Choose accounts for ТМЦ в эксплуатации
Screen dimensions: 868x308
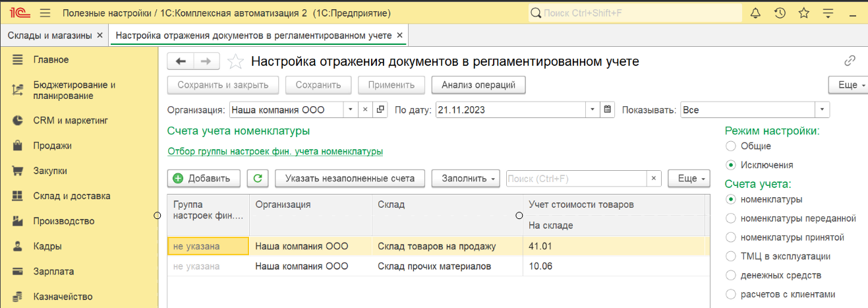730,257
